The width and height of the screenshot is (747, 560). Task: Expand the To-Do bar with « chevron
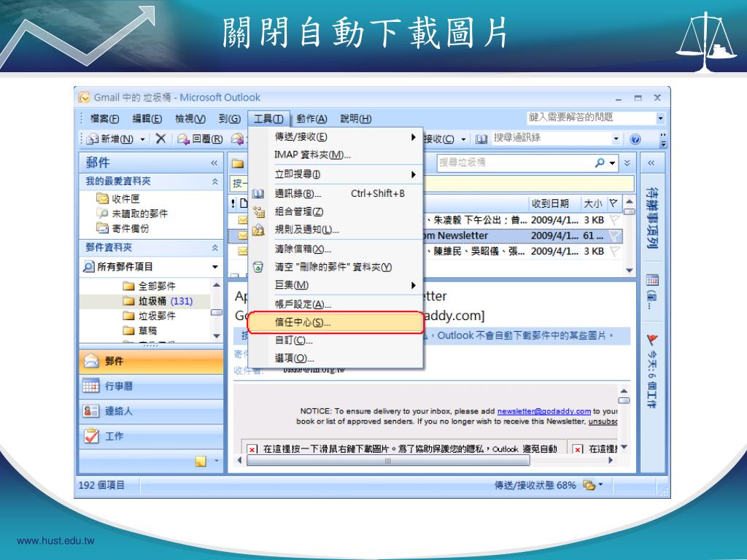click(651, 163)
